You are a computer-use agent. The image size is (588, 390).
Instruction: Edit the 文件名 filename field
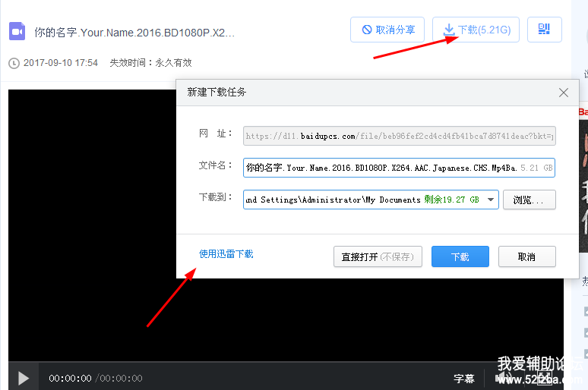pyautogui.click(x=399, y=168)
